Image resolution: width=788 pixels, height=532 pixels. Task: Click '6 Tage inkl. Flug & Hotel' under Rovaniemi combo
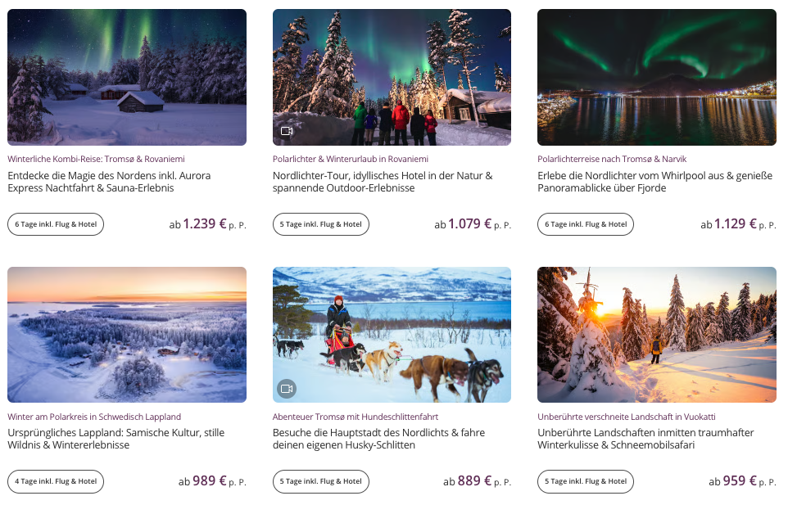click(x=56, y=224)
